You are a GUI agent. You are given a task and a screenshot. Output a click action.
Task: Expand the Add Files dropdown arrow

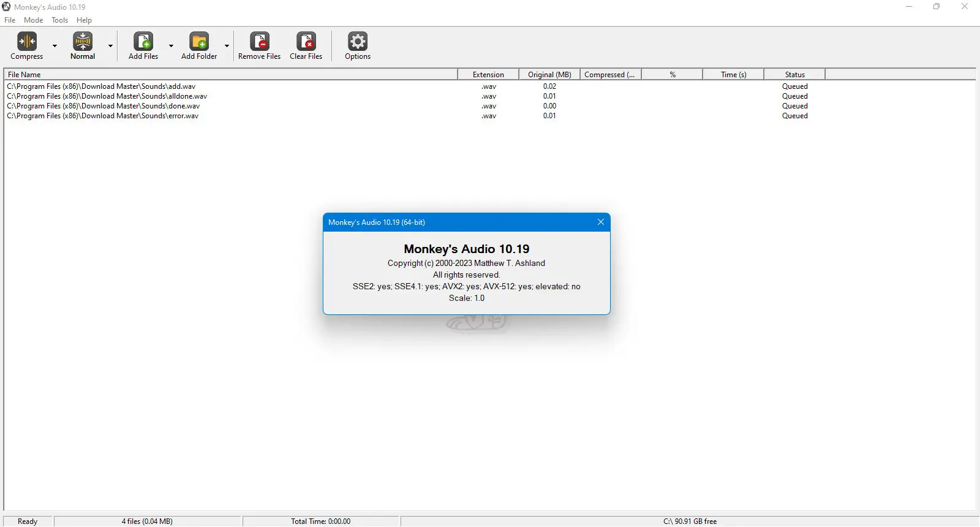tap(171, 46)
